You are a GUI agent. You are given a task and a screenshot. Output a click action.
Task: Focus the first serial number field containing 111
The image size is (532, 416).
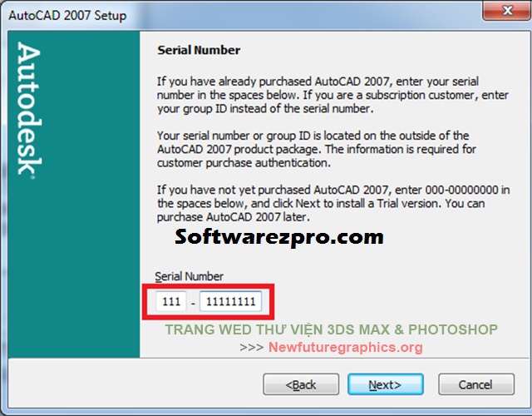pyautogui.click(x=171, y=301)
